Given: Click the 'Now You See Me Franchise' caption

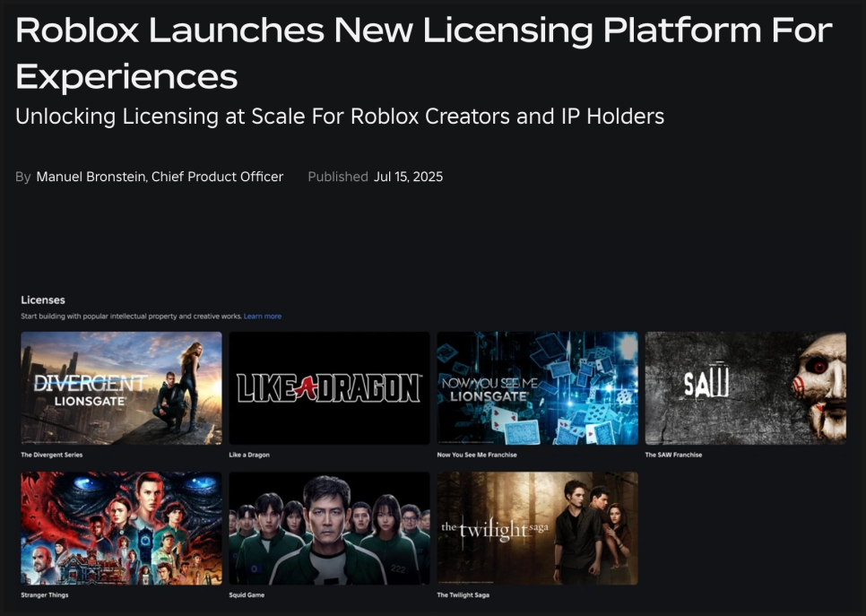Looking at the screenshot, I should pos(477,455).
